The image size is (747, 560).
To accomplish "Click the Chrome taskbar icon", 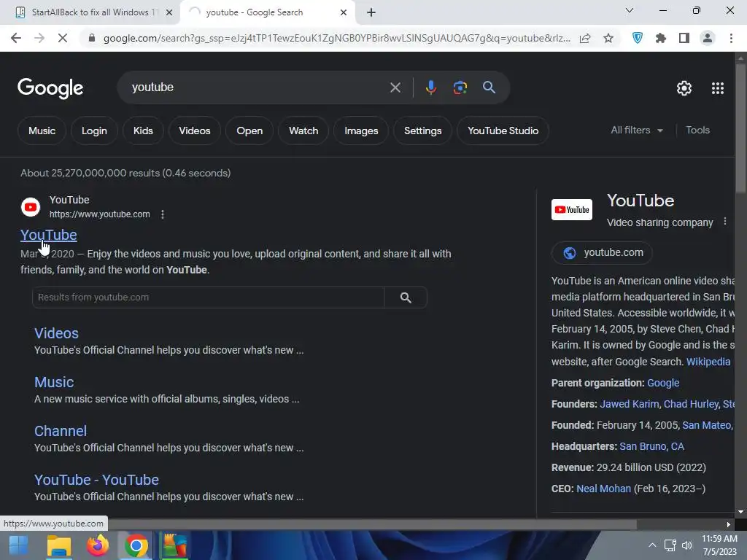I will tap(136, 545).
